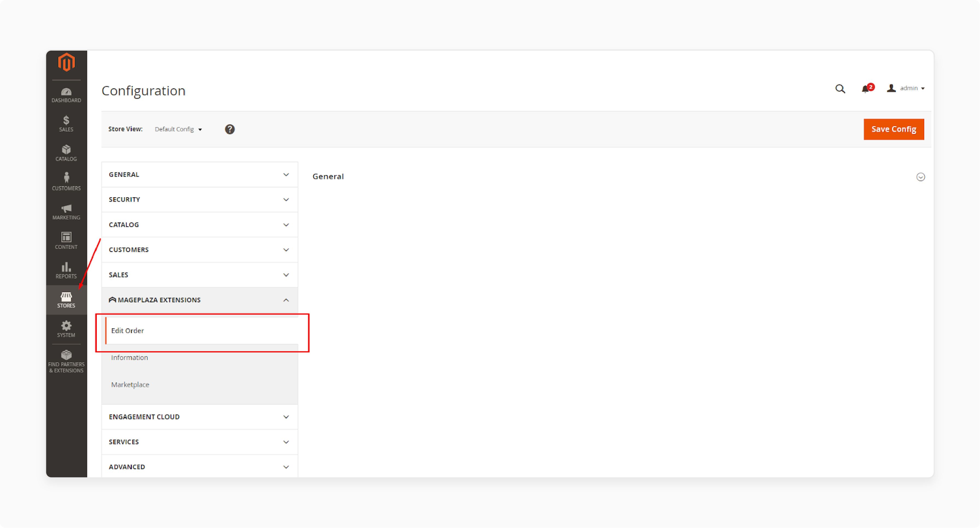Collapse the Mageplaza Extensions section
The image size is (980, 528).
pos(287,300)
